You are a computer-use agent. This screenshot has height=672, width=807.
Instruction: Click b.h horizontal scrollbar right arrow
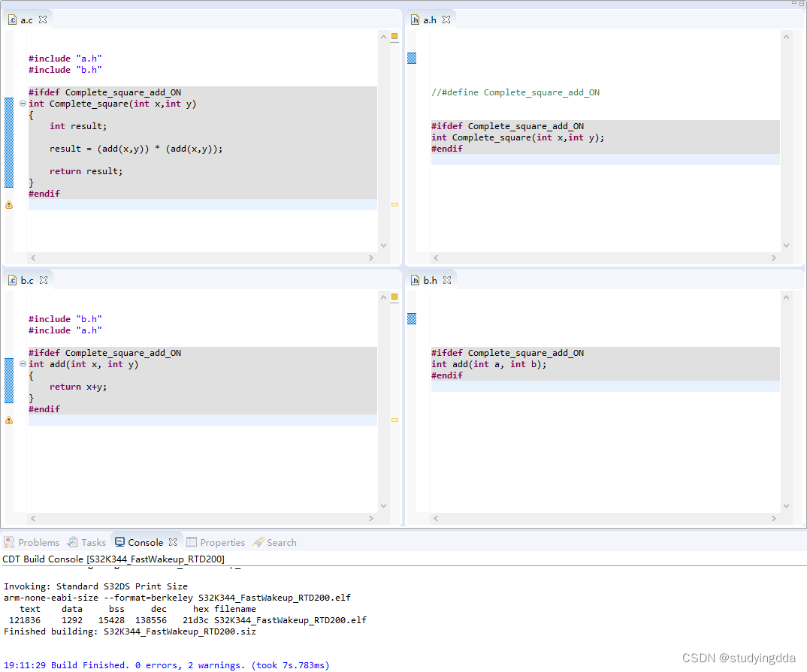773,518
